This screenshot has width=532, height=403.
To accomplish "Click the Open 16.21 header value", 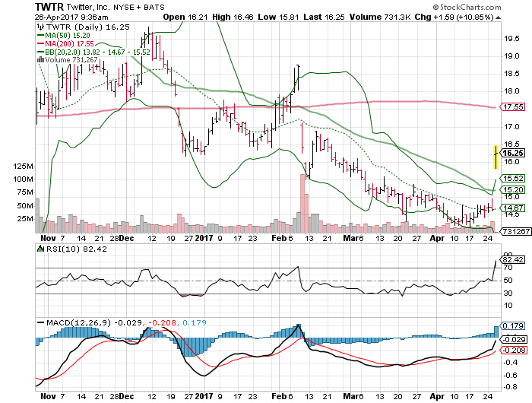I will pyautogui.click(x=185, y=17).
